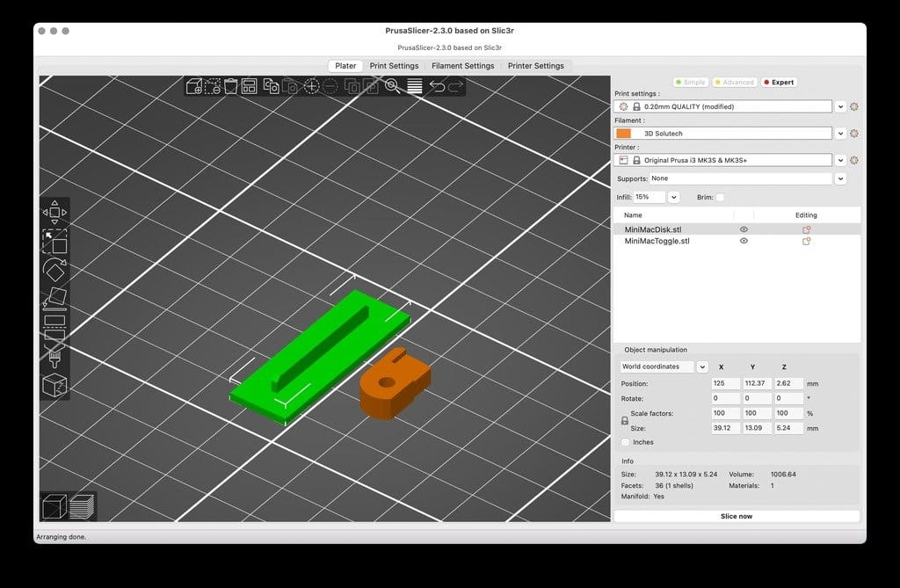900x588 pixels.
Task: Open Filament settings gear icon
Action: click(x=854, y=134)
